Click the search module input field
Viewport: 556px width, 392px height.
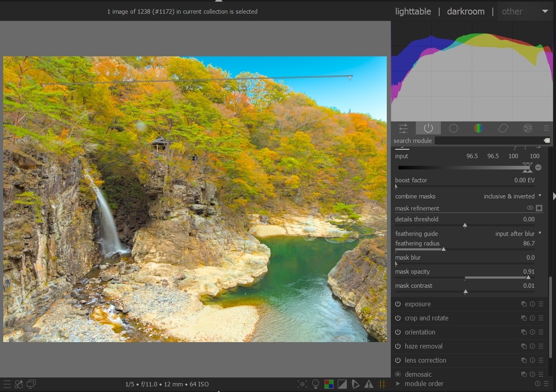488,141
